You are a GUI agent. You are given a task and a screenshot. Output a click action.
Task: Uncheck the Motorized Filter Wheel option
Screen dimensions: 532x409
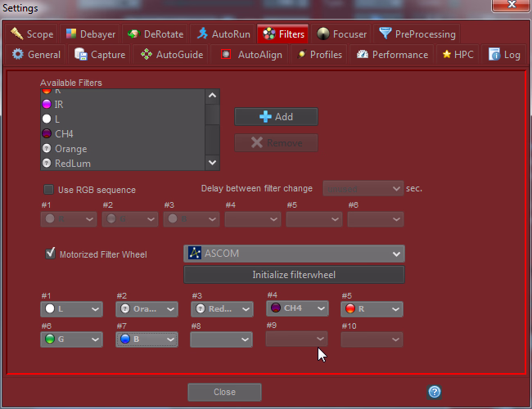[x=50, y=254]
